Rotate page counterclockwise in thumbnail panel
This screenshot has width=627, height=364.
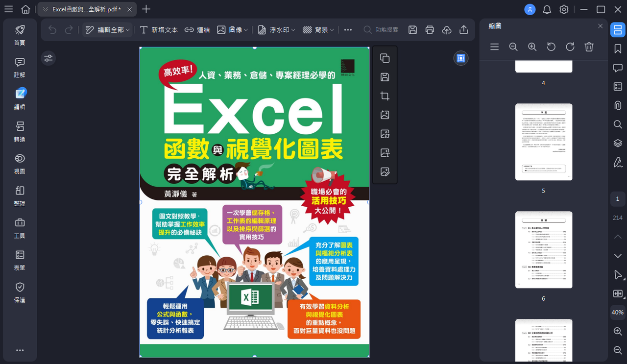pyautogui.click(x=551, y=47)
